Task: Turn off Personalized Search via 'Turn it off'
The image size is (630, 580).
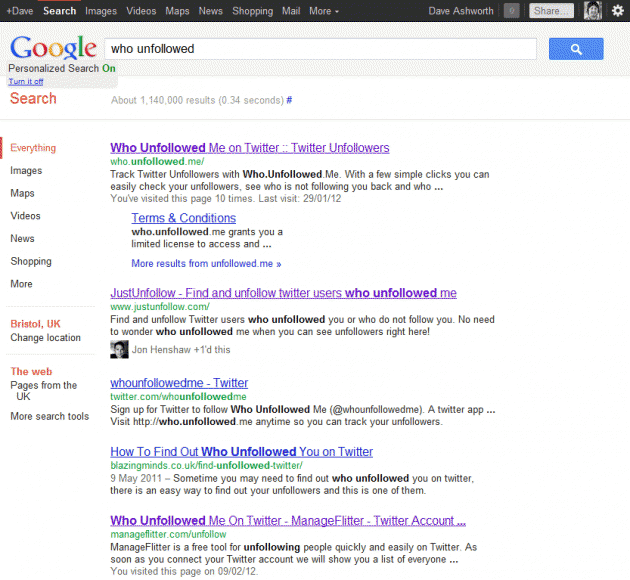Action: [26, 82]
